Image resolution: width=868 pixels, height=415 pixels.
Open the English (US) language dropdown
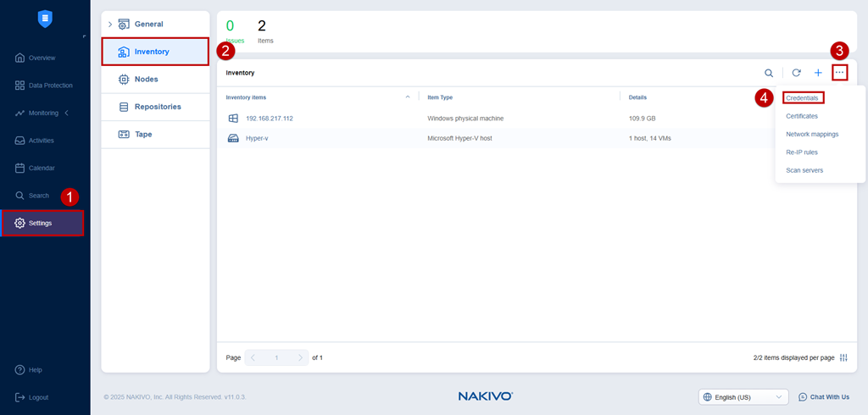[x=743, y=396]
